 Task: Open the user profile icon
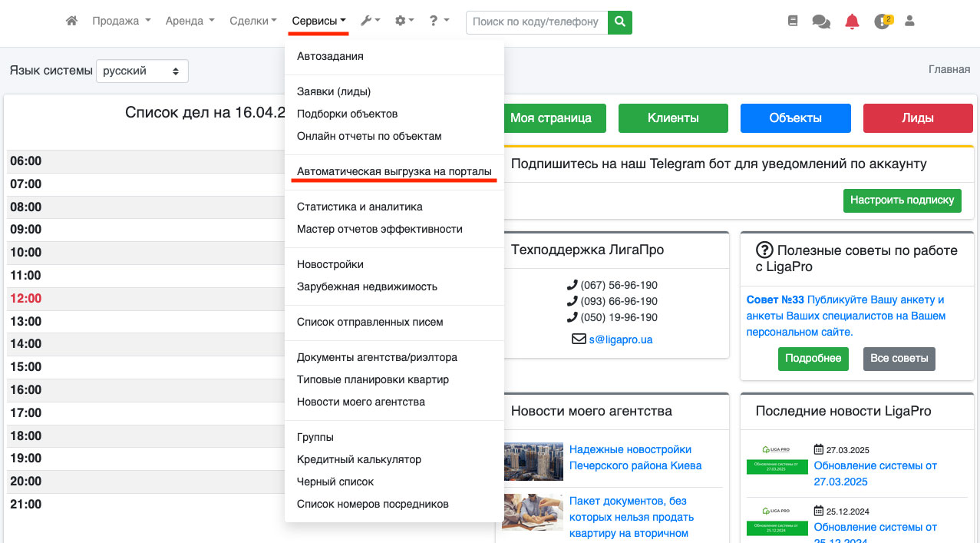click(910, 22)
